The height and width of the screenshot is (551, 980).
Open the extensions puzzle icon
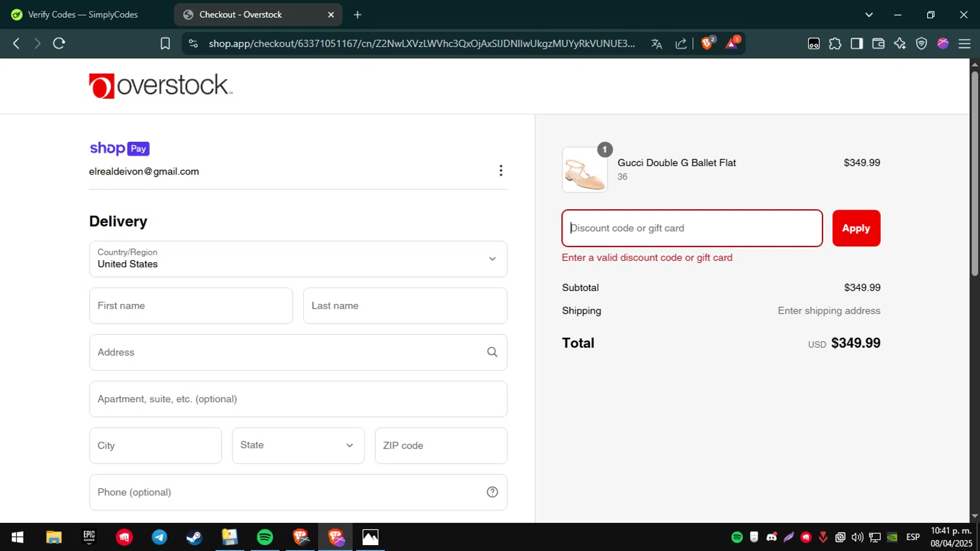[x=835, y=44]
